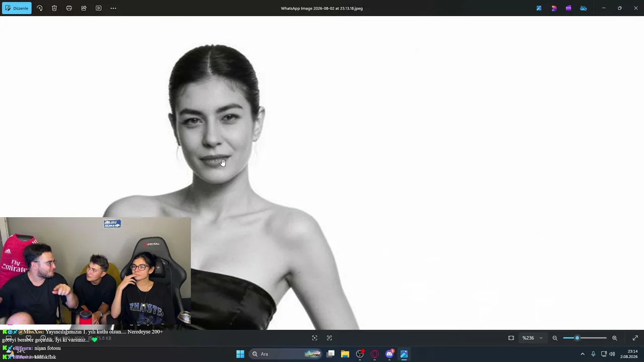This screenshot has height=362, width=644.
Task: Click the microphone icon in the system tray
Action: point(593,354)
